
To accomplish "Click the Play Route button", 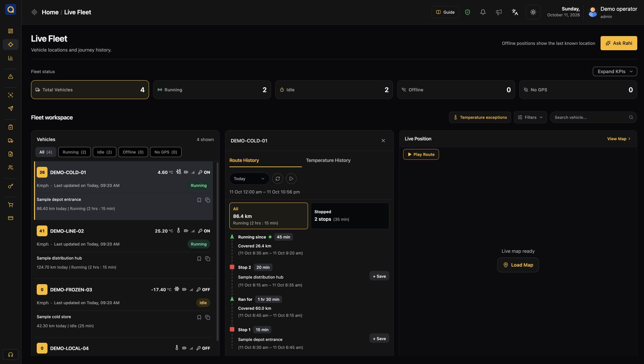I will (421, 154).
